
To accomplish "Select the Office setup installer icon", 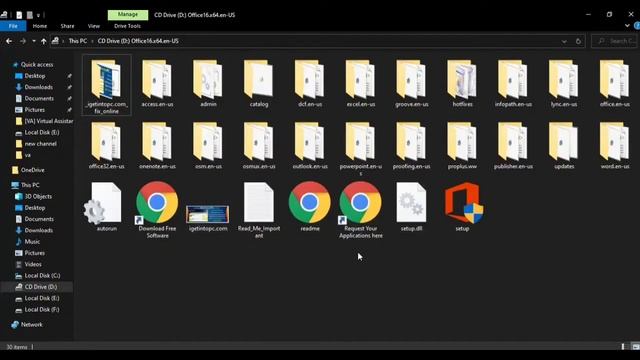I will (464, 203).
